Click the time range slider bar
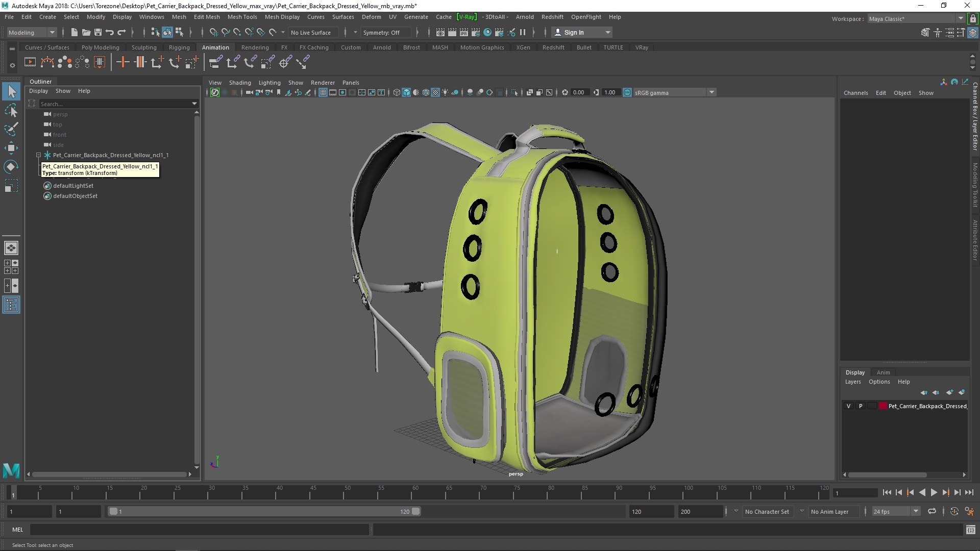Image resolution: width=980 pixels, height=551 pixels. (264, 511)
